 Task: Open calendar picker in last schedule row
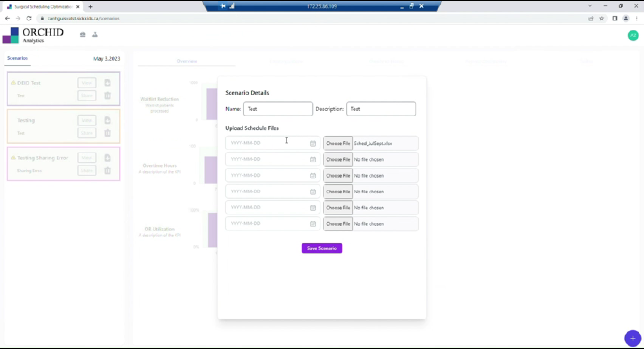coord(313,224)
